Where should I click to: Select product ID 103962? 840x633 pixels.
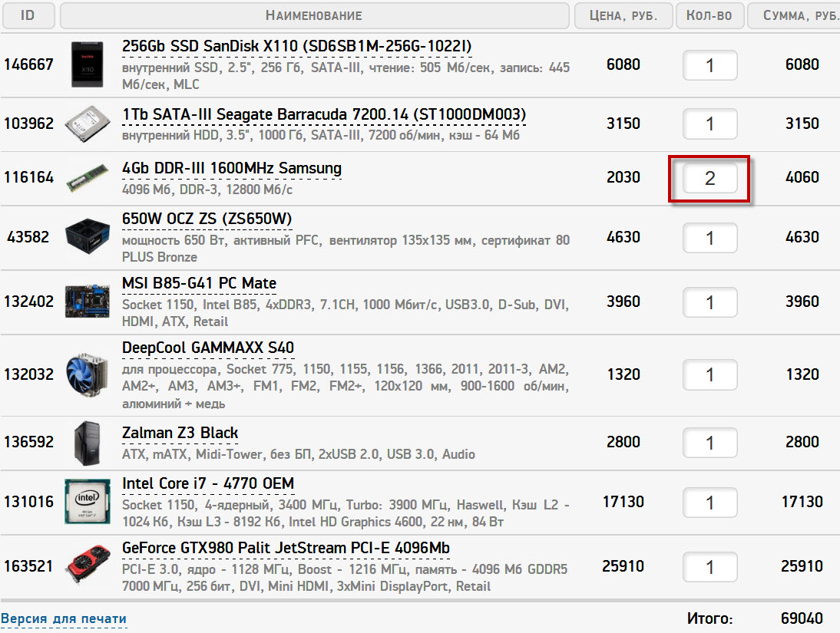[29, 124]
